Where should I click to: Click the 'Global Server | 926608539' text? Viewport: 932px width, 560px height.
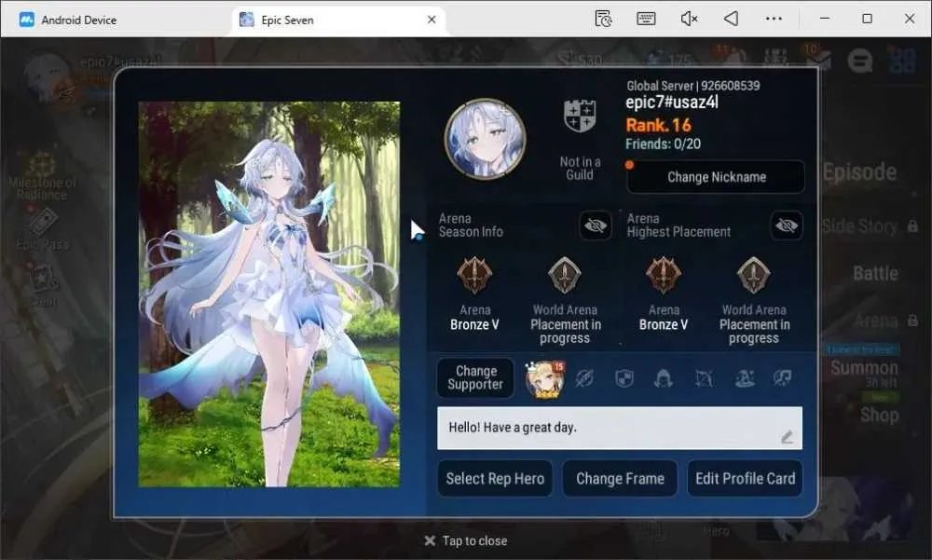tap(693, 86)
